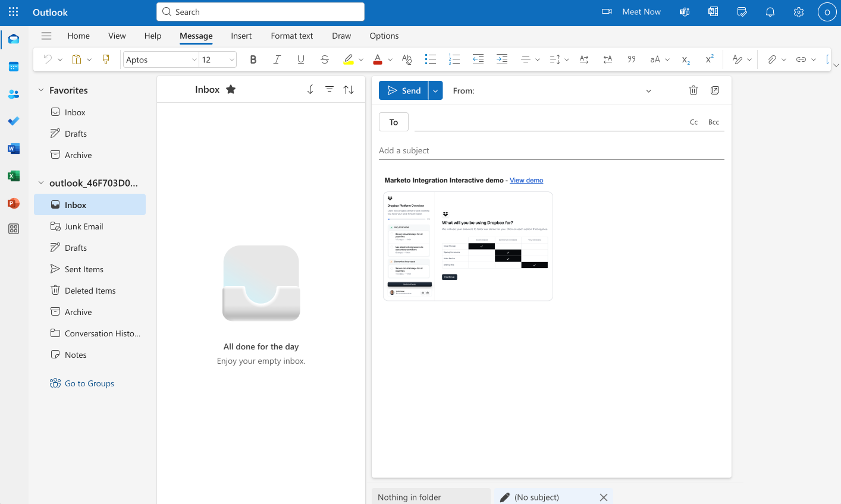This screenshot has width=841, height=504.
Task: Expand the Send options dropdown arrow
Action: click(x=435, y=90)
